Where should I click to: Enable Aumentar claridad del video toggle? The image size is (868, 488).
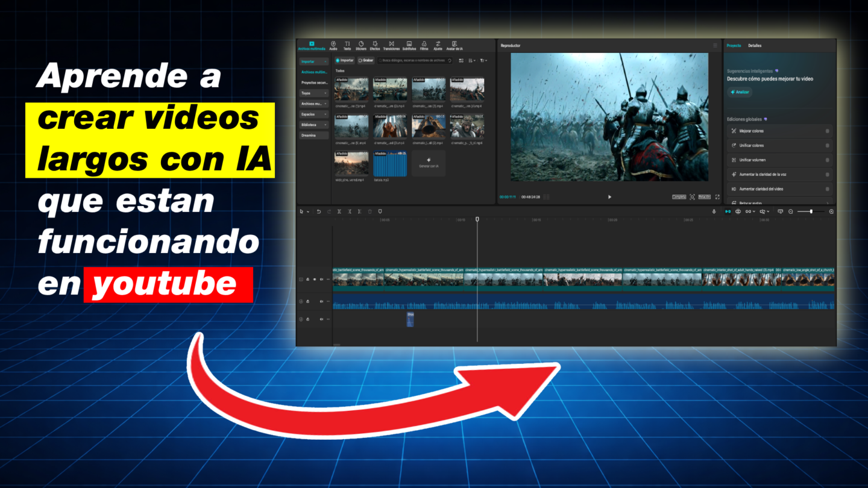pos(827,189)
